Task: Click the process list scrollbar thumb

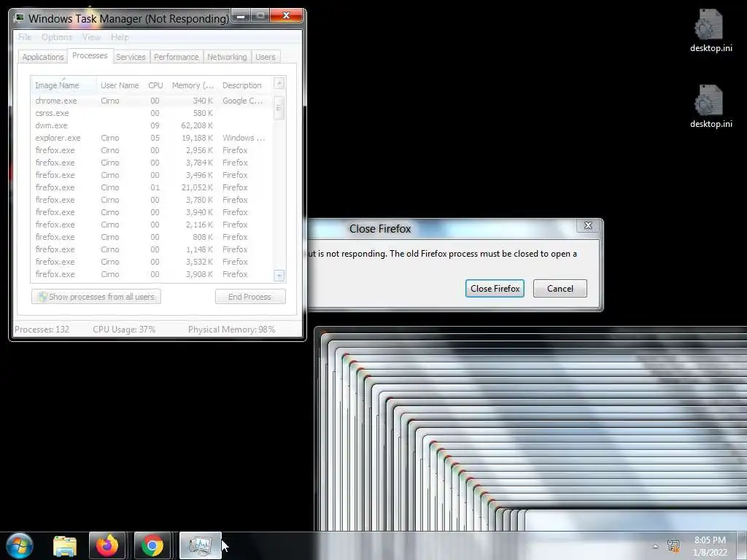Action: tap(279, 108)
